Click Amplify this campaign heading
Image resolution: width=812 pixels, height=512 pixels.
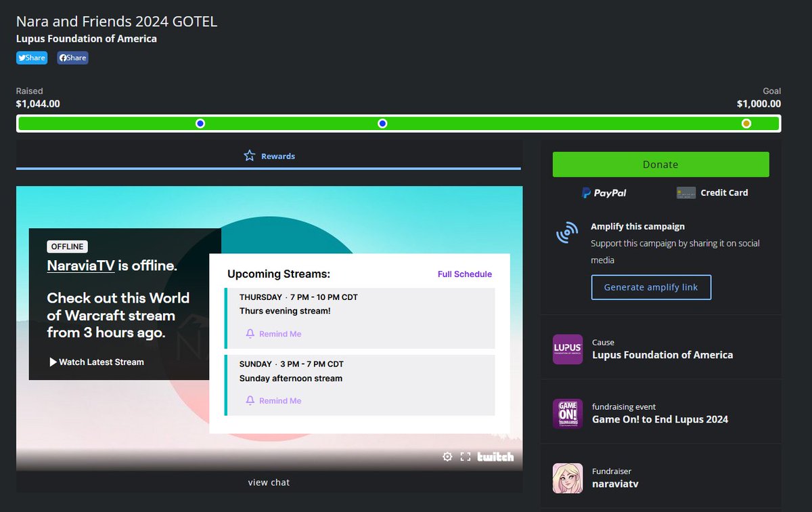(637, 226)
